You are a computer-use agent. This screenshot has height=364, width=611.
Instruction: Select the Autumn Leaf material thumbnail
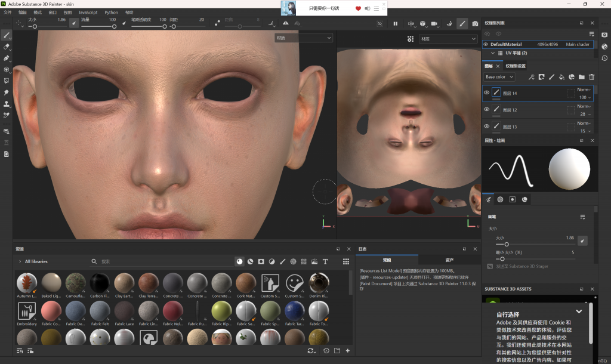pyautogui.click(x=27, y=283)
